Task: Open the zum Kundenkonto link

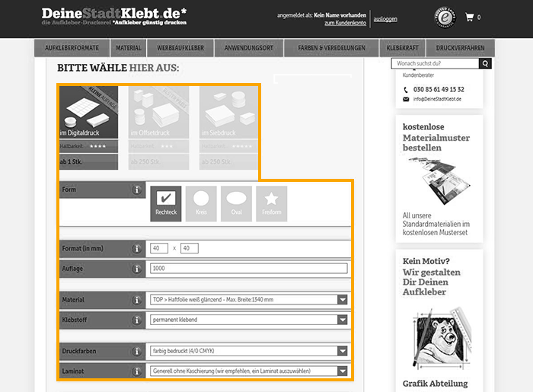Action: pyautogui.click(x=346, y=23)
